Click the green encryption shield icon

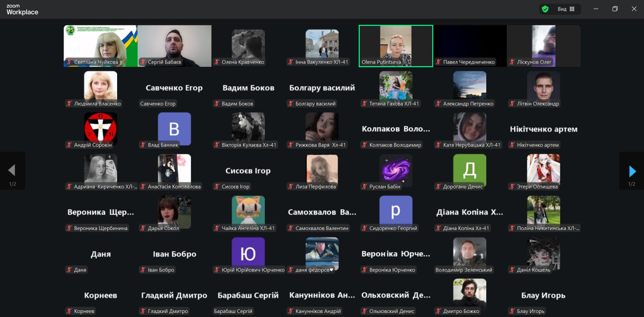[x=545, y=9]
